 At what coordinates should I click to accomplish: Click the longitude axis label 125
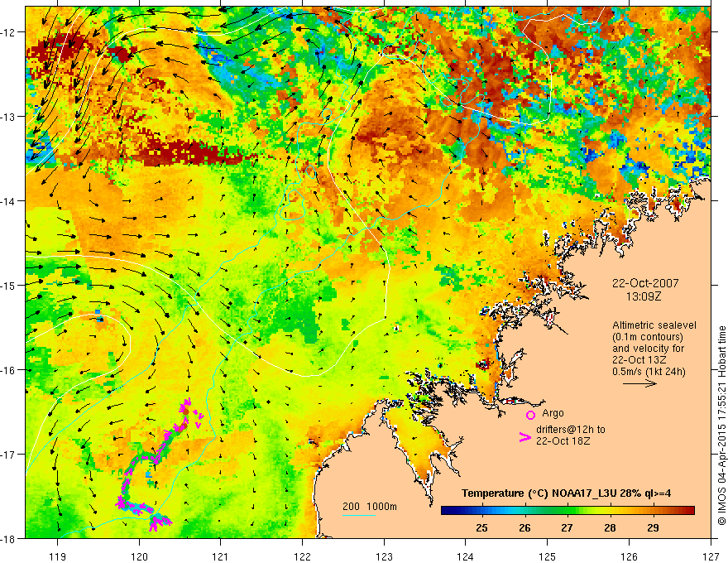click(x=548, y=556)
